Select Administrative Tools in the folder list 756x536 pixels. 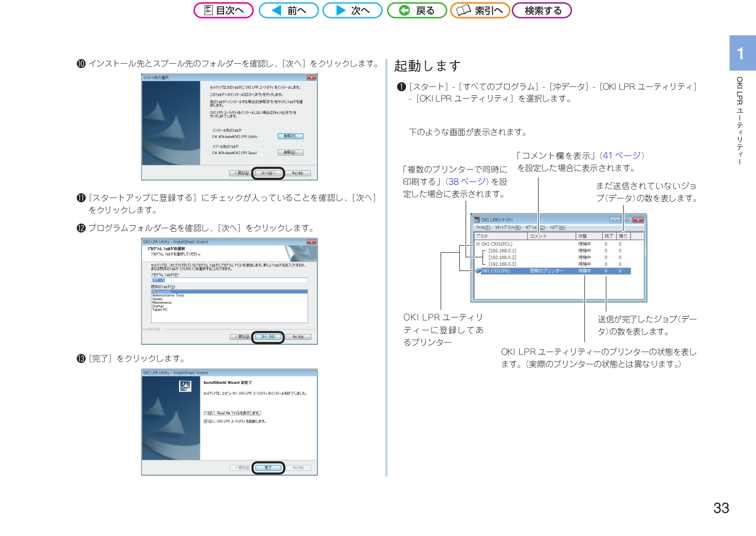tap(168, 295)
